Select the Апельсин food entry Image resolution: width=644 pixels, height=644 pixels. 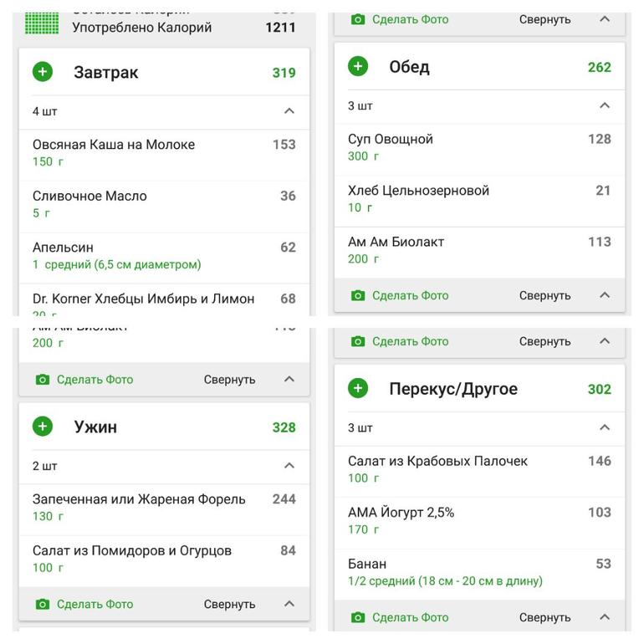164,258
